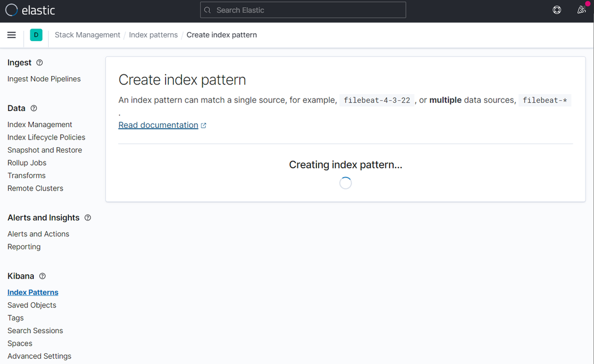Click the Kibana section help icon
The image size is (594, 364).
(x=42, y=276)
